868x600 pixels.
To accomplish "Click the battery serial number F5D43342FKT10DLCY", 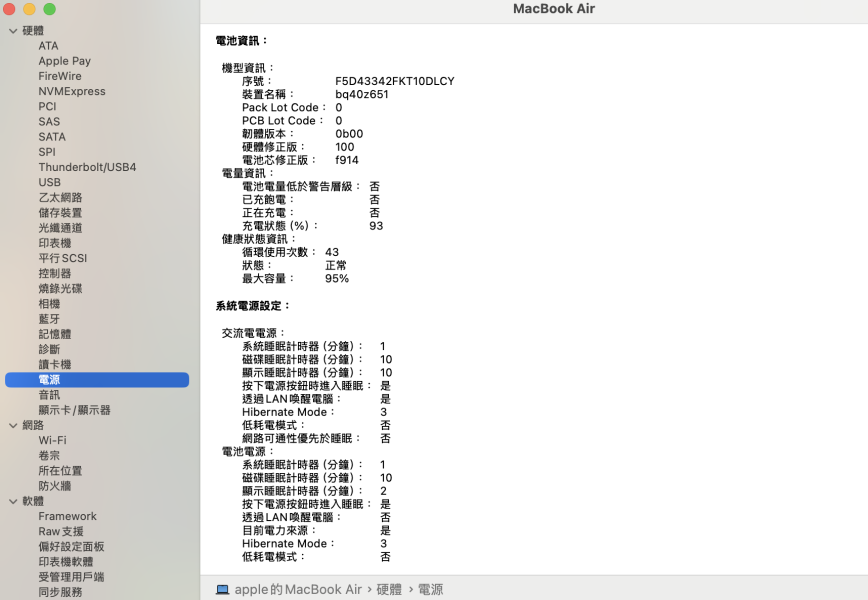I will pos(395,81).
